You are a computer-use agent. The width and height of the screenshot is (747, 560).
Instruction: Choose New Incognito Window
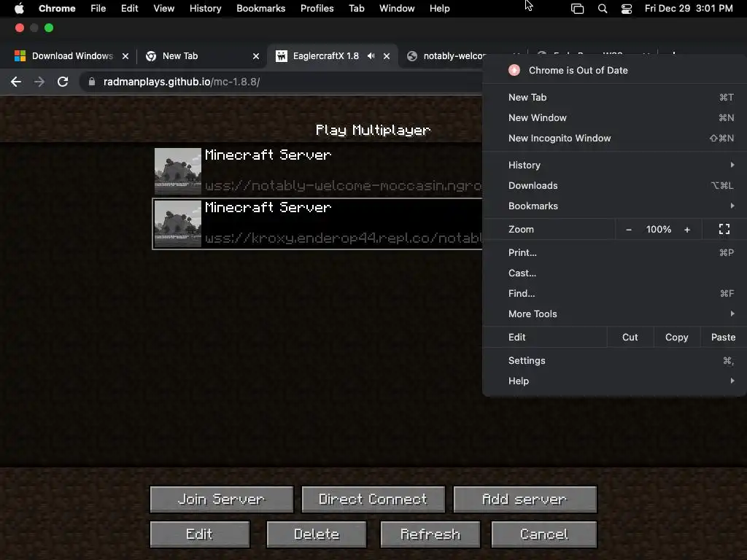[x=614, y=138]
